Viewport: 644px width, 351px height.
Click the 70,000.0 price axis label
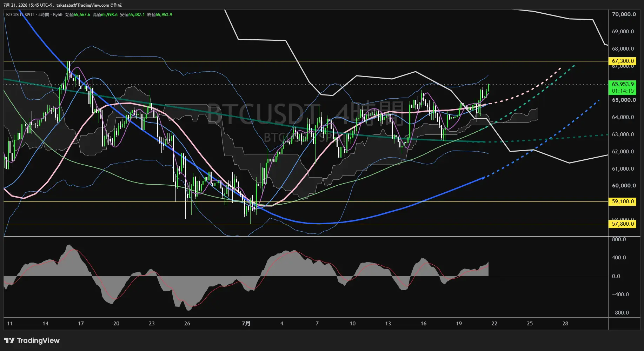click(624, 14)
